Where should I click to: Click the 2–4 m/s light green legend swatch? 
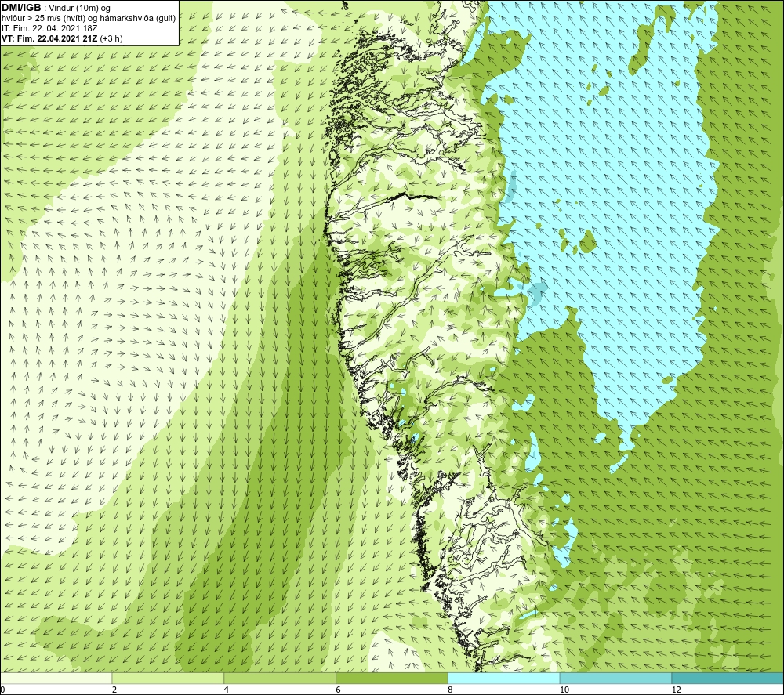(x=168, y=678)
